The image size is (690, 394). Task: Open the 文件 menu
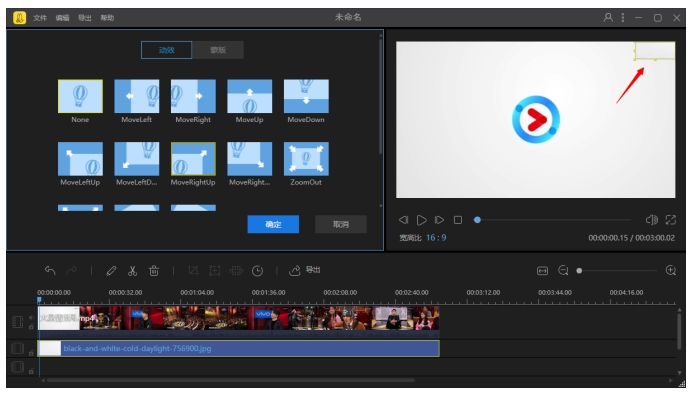point(40,18)
